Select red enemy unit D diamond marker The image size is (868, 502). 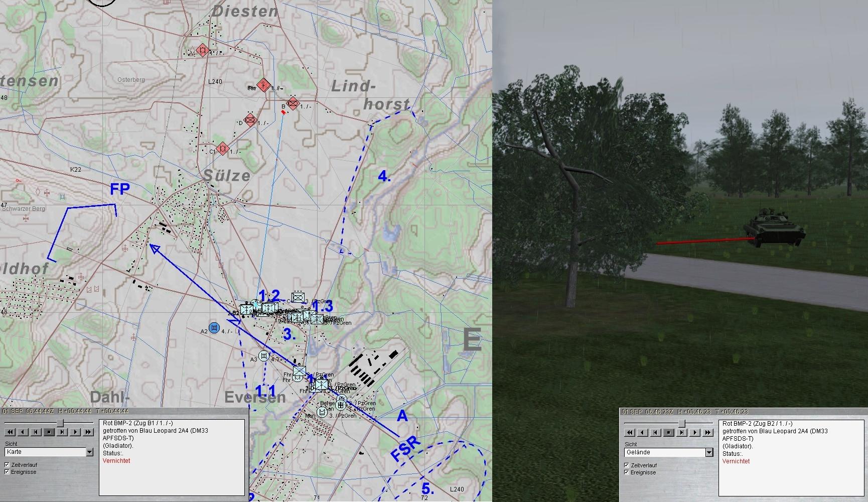250,120
